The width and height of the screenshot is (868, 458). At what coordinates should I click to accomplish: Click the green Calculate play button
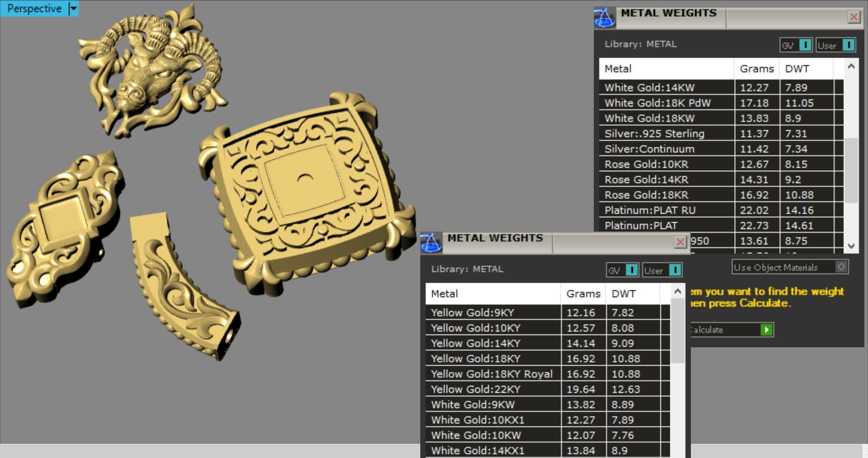coord(766,330)
